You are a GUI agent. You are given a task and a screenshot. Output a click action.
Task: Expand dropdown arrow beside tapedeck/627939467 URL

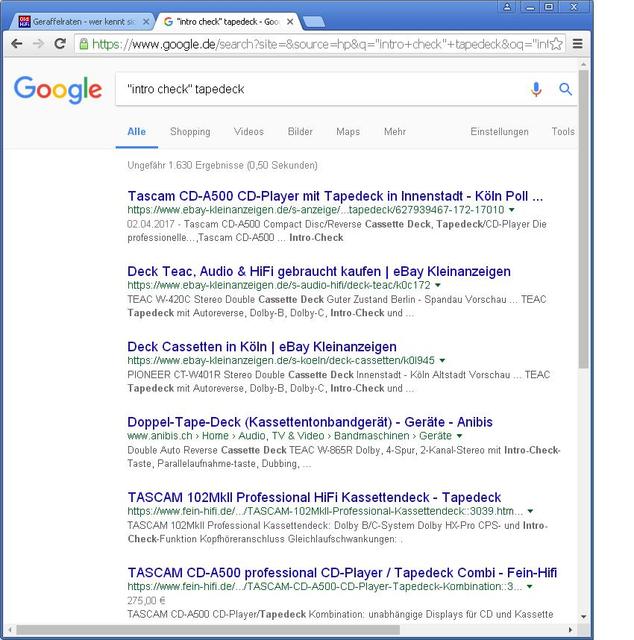pos(512,210)
